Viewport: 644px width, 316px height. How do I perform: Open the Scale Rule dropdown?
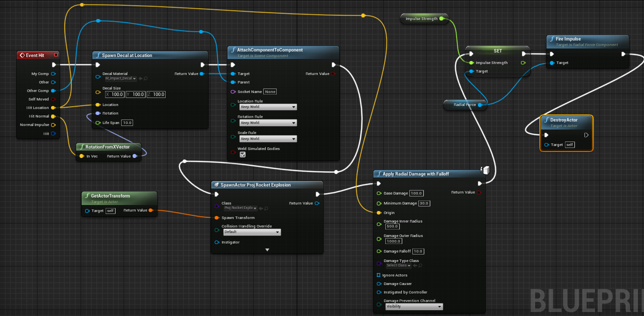[268, 138]
